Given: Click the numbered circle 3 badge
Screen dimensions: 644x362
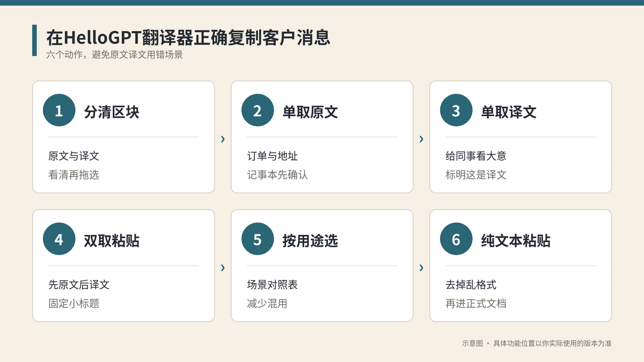Looking at the screenshot, I should [x=456, y=110].
